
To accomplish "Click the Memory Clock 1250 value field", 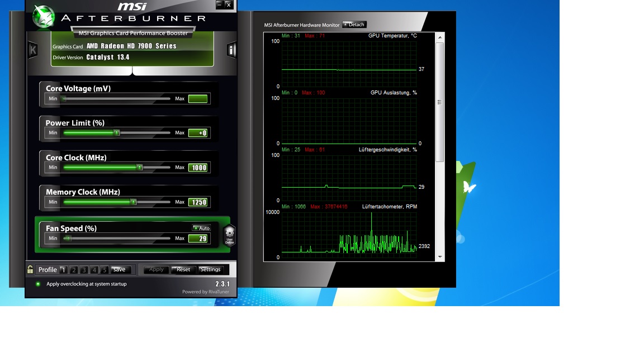I will pyautogui.click(x=198, y=202).
